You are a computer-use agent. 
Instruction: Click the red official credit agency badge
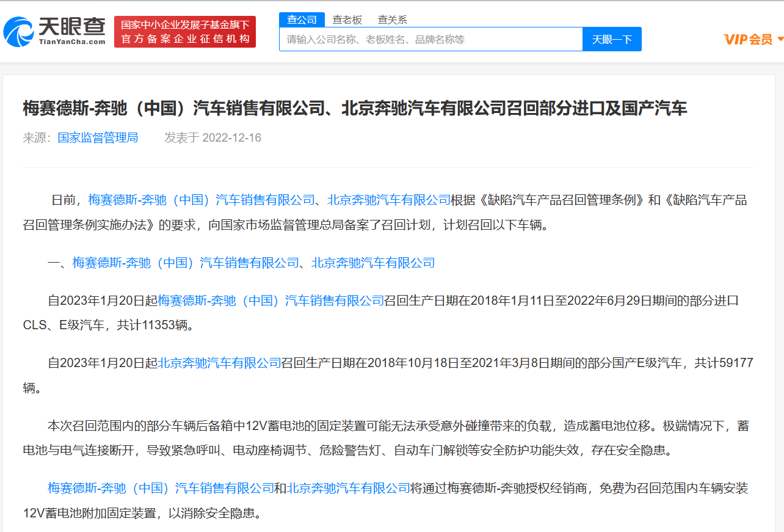[x=185, y=32]
